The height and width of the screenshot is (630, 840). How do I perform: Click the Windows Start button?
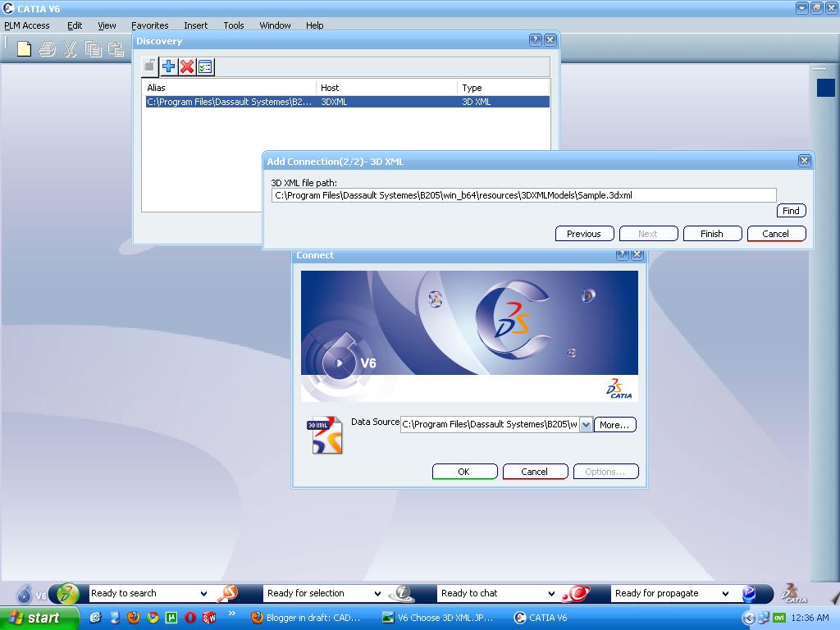39,618
